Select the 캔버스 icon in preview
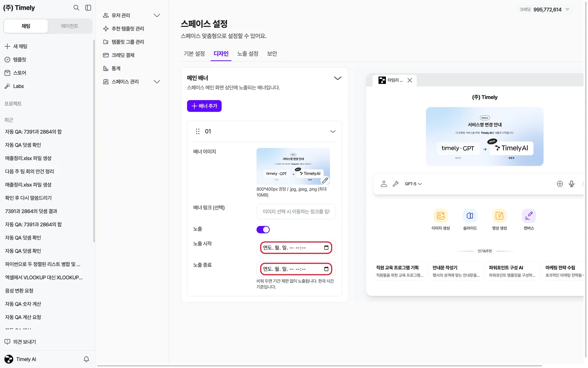 point(529,216)
